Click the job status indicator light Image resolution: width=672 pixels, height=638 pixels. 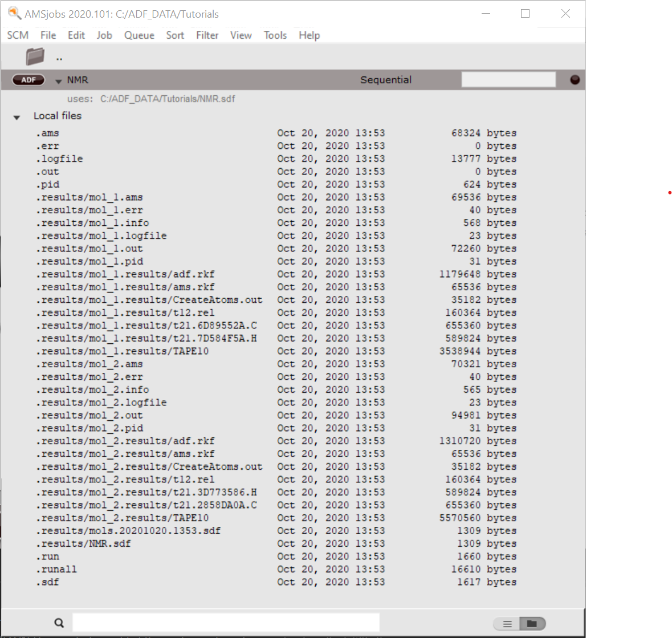point(575,80)
